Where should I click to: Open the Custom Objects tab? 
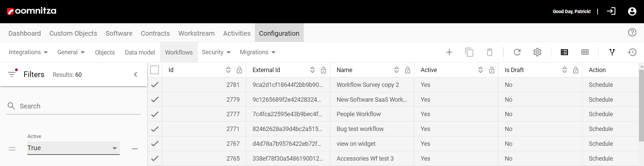pos(73,33)
